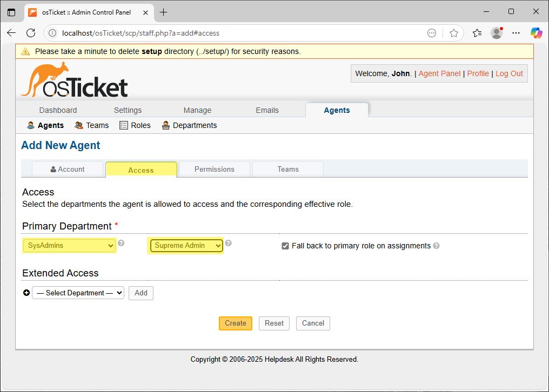549x392 pixels.
Task: Click the Reset button
Action: 274,323
